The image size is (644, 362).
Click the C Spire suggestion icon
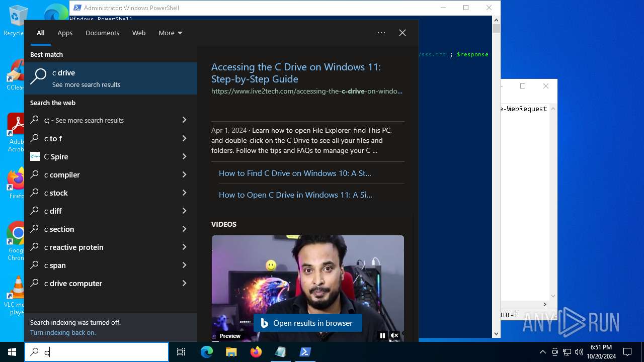coord(35,156)
